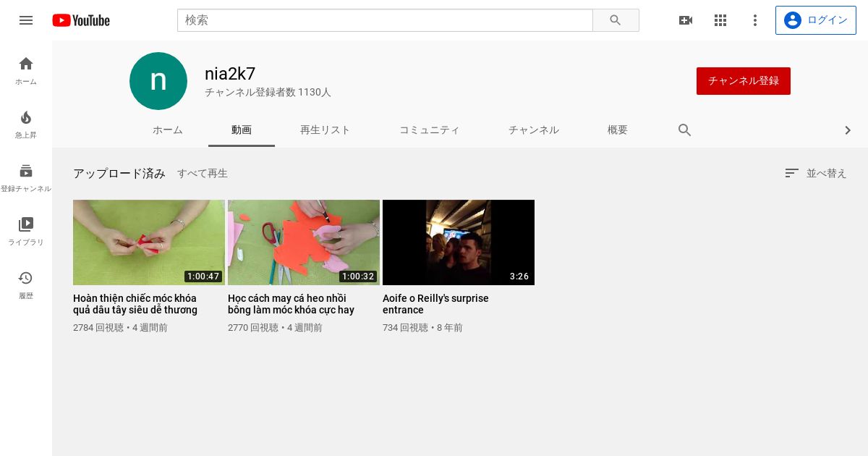Open the Aoife o Reilly video thumbnail
The height and width of the screenshot is (456, 868).
(x=459, y=242)
